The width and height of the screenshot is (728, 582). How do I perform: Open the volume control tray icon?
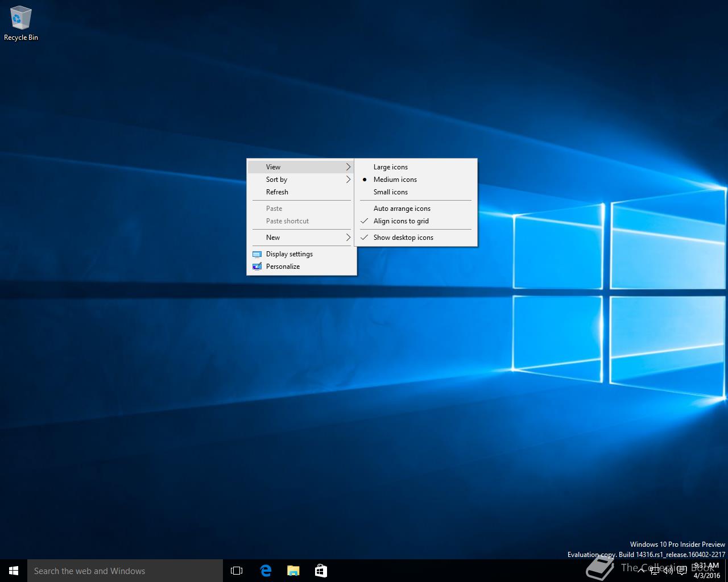click(668, 571)
